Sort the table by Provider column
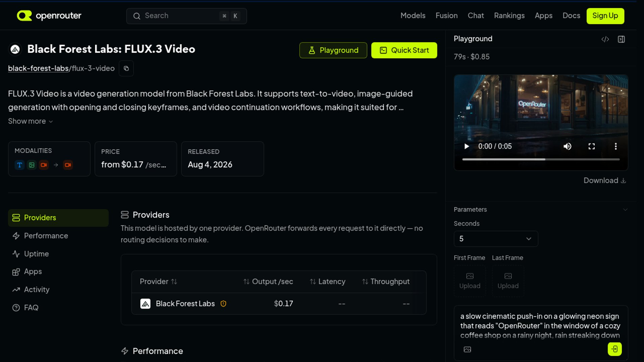Viewport: 644px width, 362px height. 158,282
